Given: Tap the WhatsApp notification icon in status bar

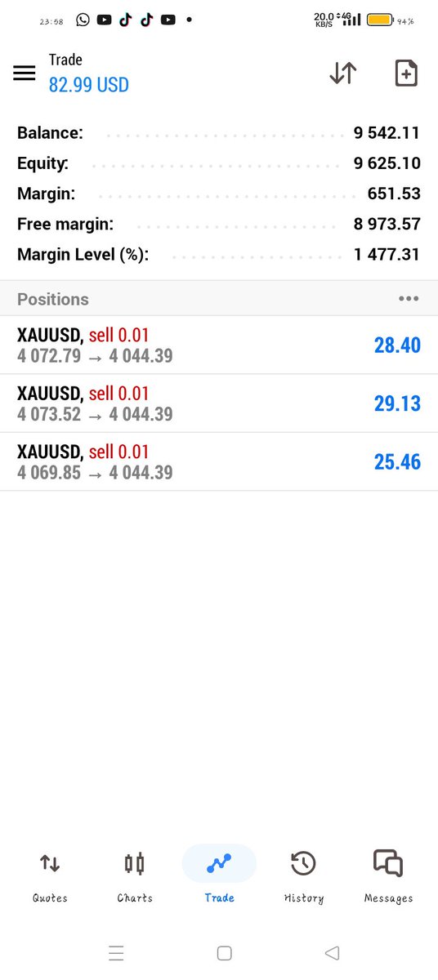Looking at the screenshot, I should point(83,20).
